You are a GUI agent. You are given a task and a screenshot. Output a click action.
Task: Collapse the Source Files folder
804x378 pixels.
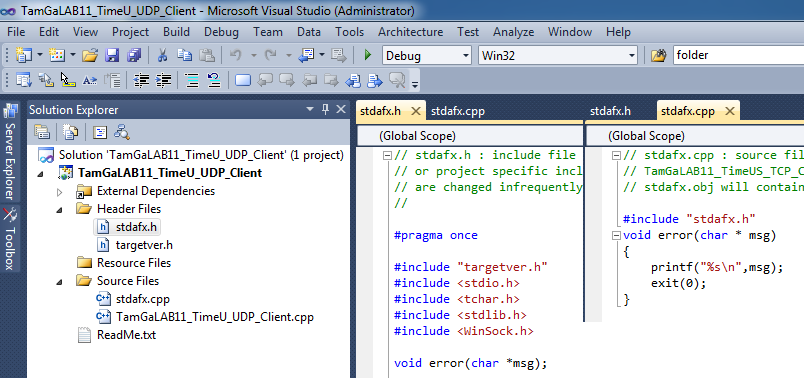(59, 281)
